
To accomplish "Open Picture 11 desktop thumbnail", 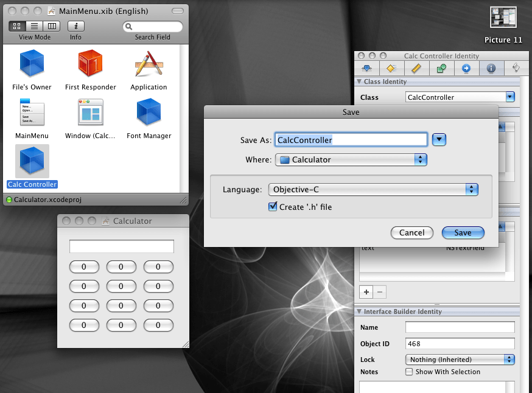I will (503, 18).
